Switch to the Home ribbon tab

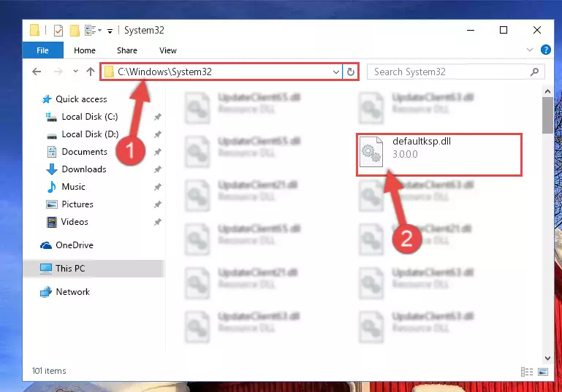coord(85,50)
